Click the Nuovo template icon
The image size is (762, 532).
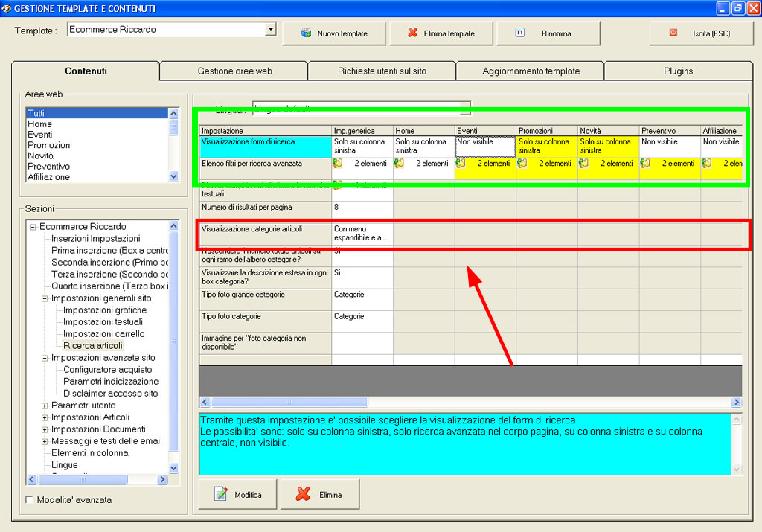(306, 33)
